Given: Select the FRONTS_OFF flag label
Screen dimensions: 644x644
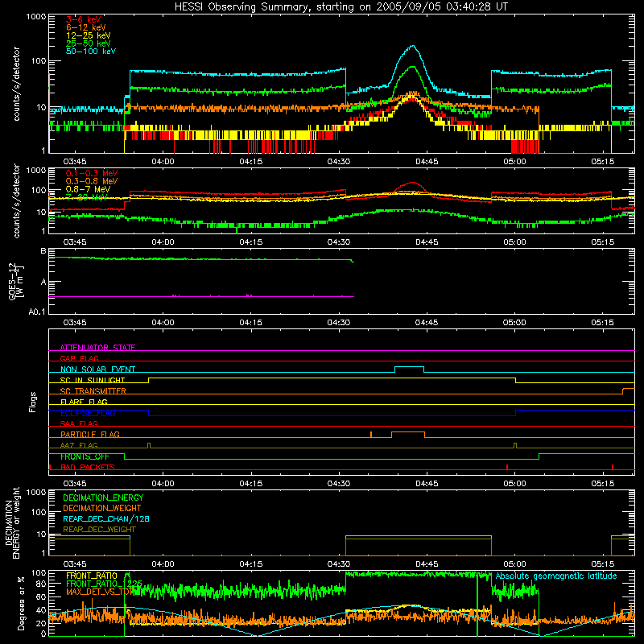Looking at the screenshot, I should 85,456.
